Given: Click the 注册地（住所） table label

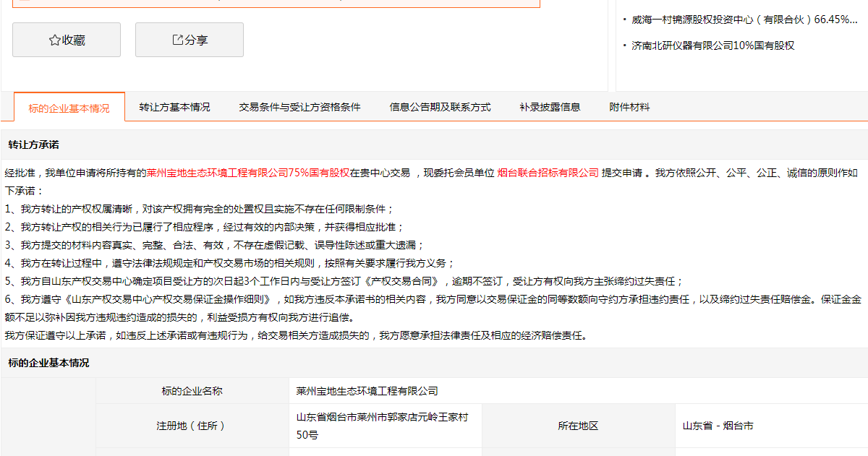Looking at the screenshot, I should (x=192, y=426).
